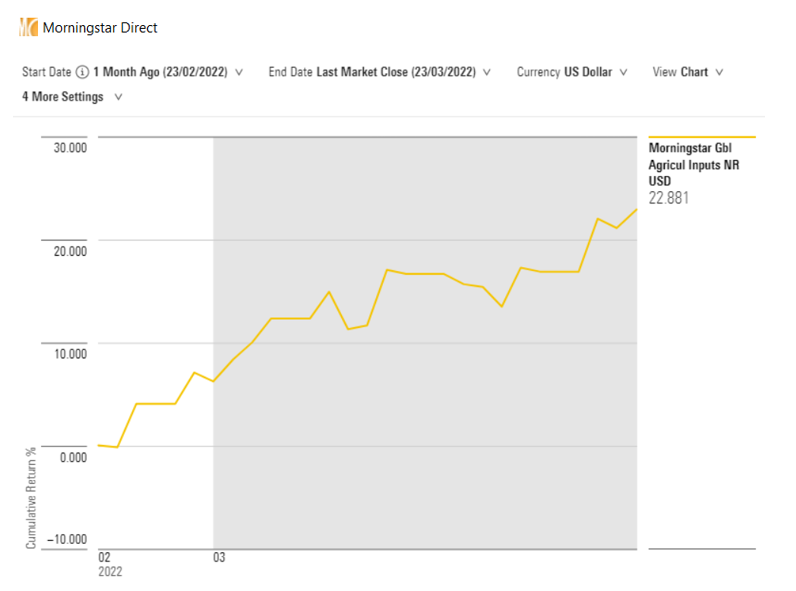Viewport: 796px width, 591px height.
Task: Select the Morningstar Gbl Agricul Inputs legend label
Action: pos(694,164)
